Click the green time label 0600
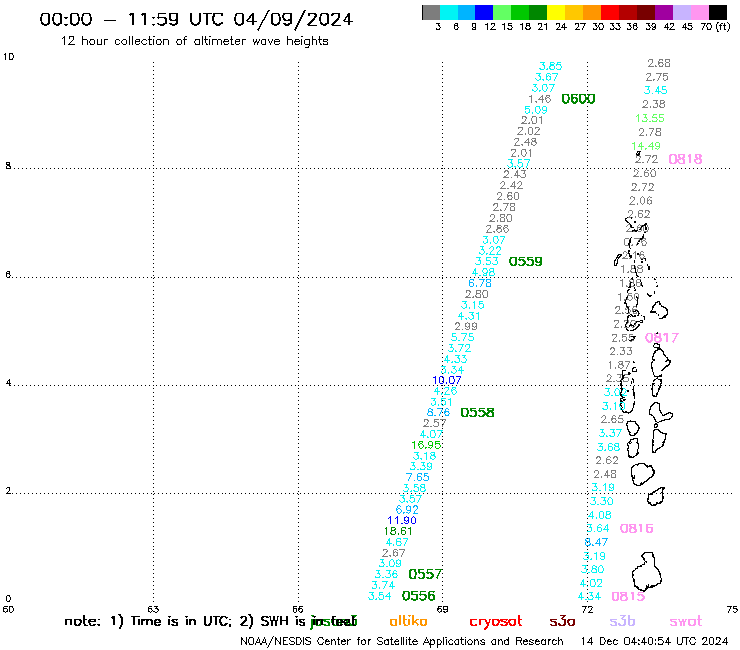The image size is (740, 650). [x=578, y=99]
